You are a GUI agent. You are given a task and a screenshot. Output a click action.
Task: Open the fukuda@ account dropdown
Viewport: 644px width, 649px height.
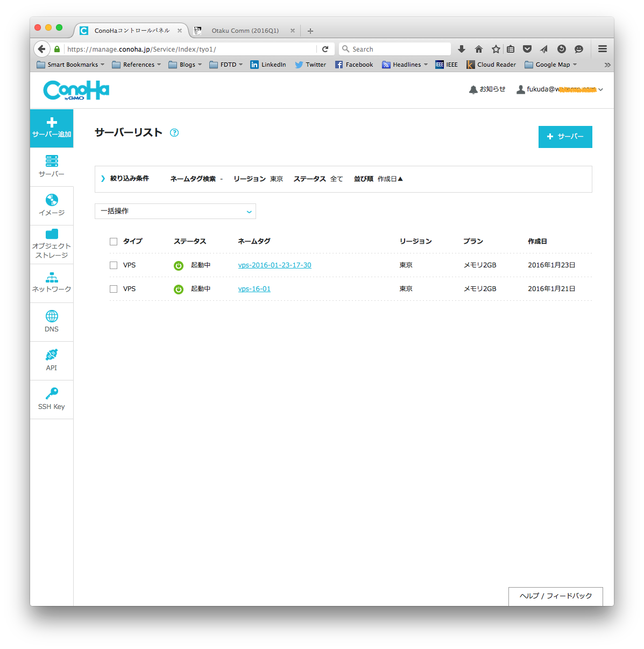pos(560,89)
